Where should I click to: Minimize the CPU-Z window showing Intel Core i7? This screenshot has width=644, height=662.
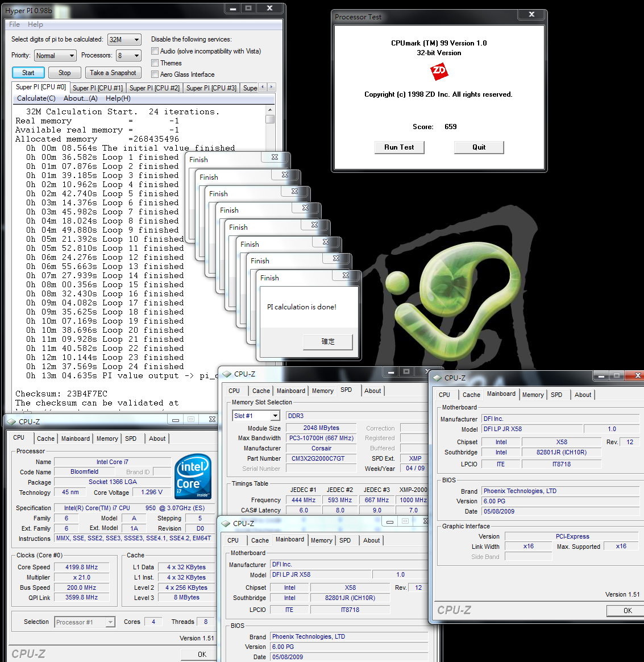(x=176, y=419)
